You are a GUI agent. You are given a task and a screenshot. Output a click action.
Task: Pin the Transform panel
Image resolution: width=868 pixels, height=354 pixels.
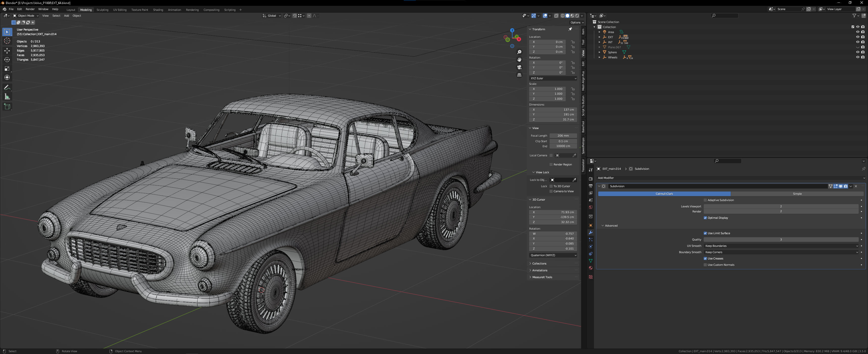(570, 29)
